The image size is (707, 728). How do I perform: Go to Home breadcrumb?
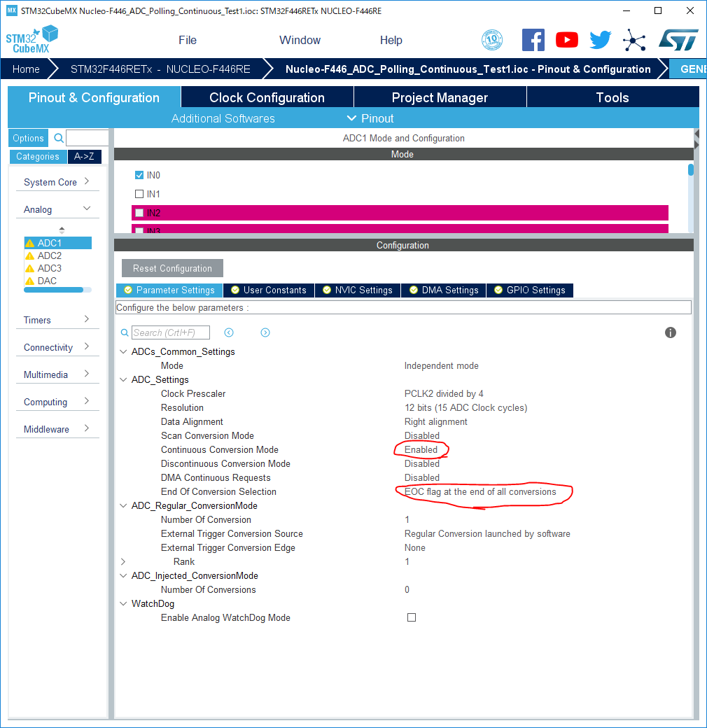pyautogui.click(x=26, y=69)
